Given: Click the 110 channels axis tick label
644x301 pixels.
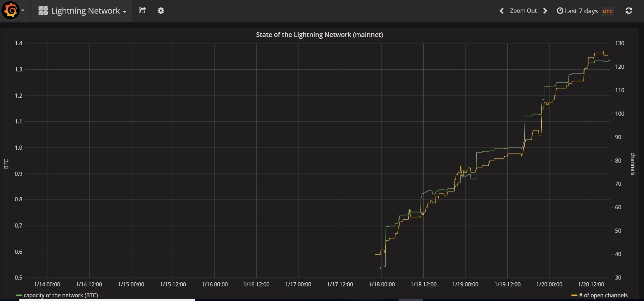Looking at the screenshot, I should (x=620, y=90).
